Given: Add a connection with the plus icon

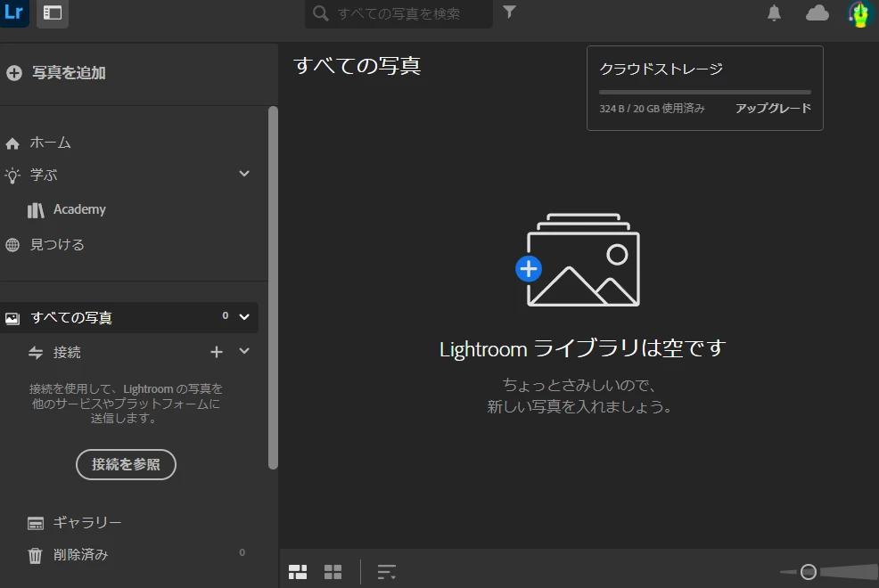Looking at the screenshot, I should point(217,352).
